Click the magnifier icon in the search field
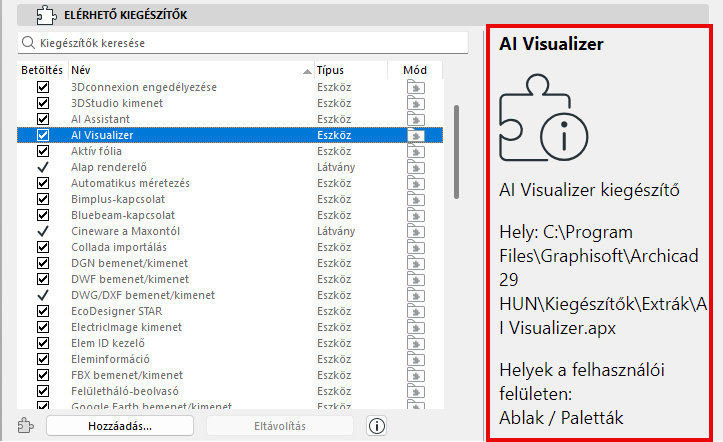Viewport: 723px width, 442px height. click(28, 43)
